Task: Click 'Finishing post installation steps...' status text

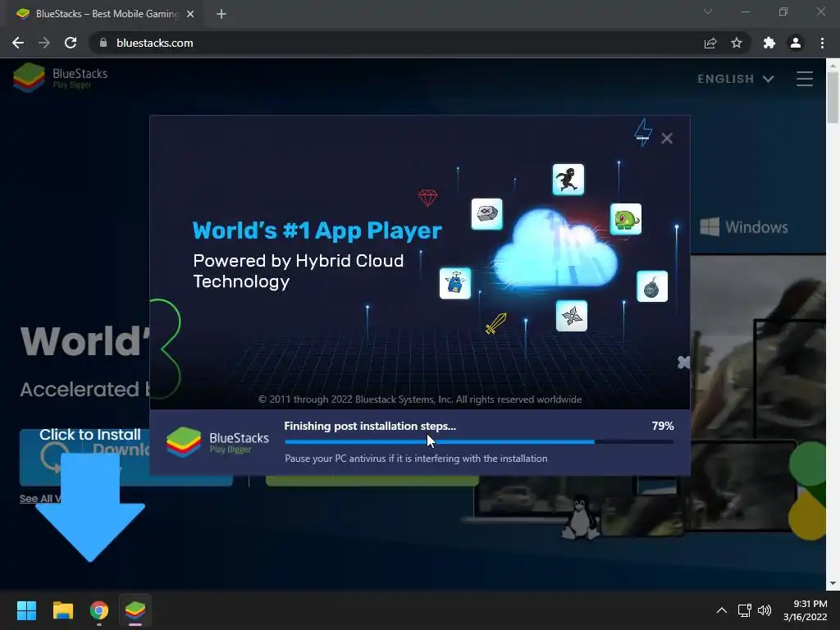Action: tap(370, 426)
